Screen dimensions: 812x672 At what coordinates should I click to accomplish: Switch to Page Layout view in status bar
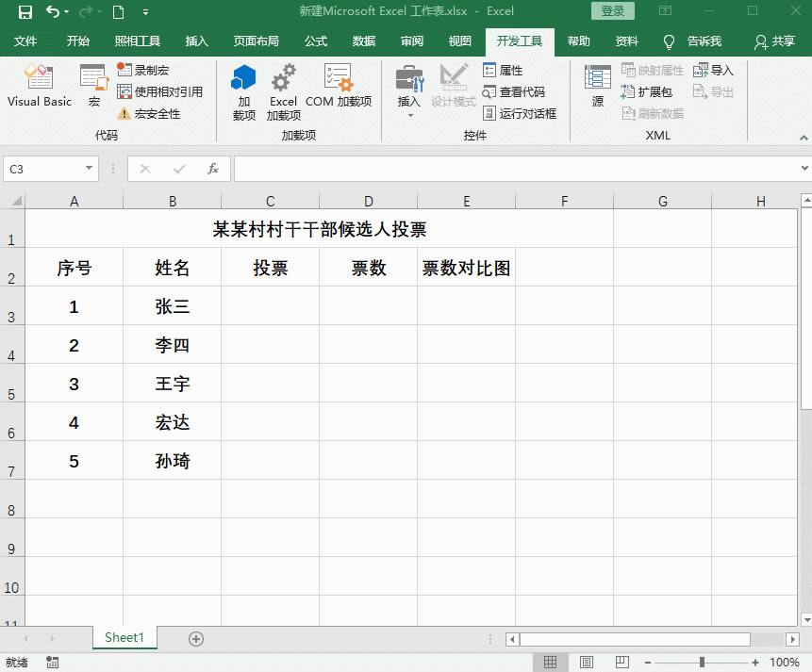(586, 663)
